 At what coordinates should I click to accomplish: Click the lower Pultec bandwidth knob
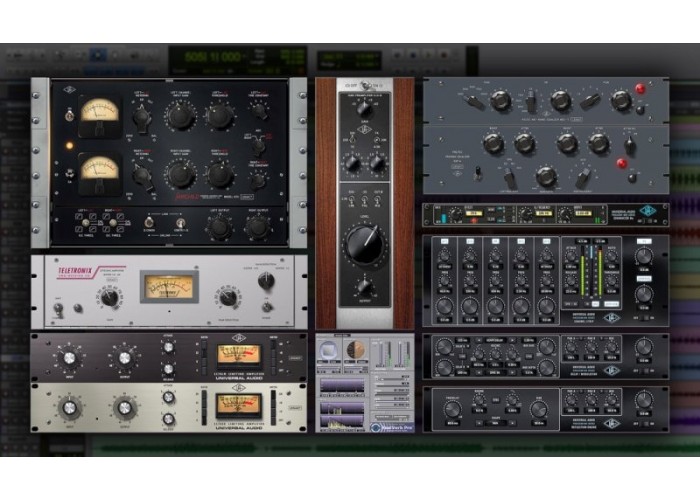[x=546, y=176]
